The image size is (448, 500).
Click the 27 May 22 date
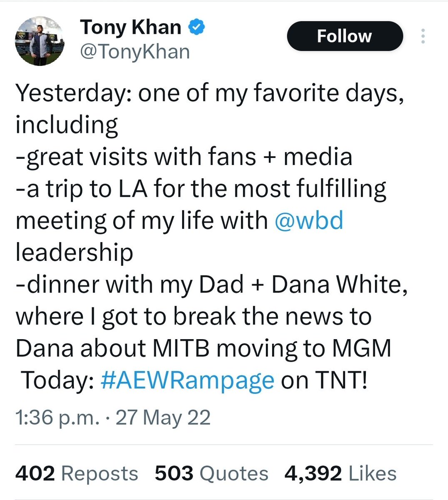pos(163,417)
